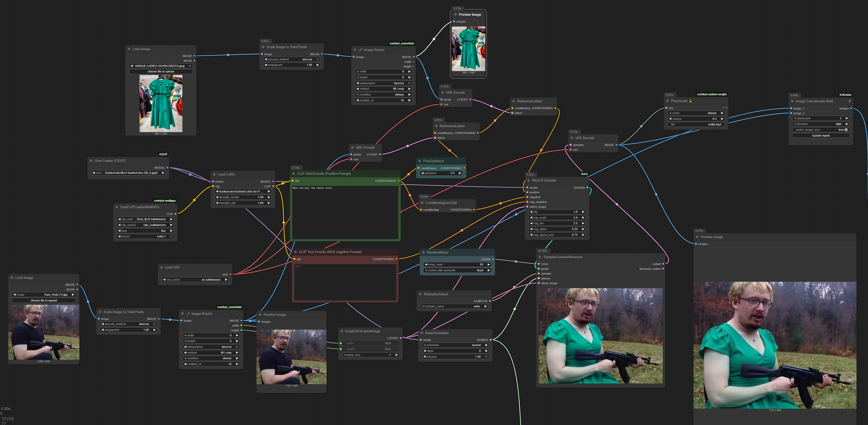Image resolution: width=868 pixels, height=425 pixels.
Task: Click the KSamplerSelect node collapse dot
Action: tap(420, 295)
